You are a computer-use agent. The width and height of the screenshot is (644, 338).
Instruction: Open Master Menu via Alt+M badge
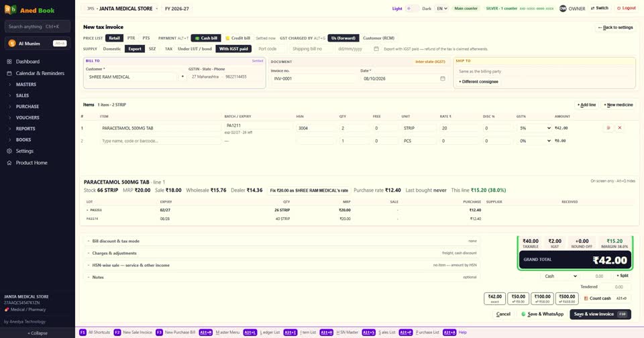pyautogui.click(x=206, y=332)
